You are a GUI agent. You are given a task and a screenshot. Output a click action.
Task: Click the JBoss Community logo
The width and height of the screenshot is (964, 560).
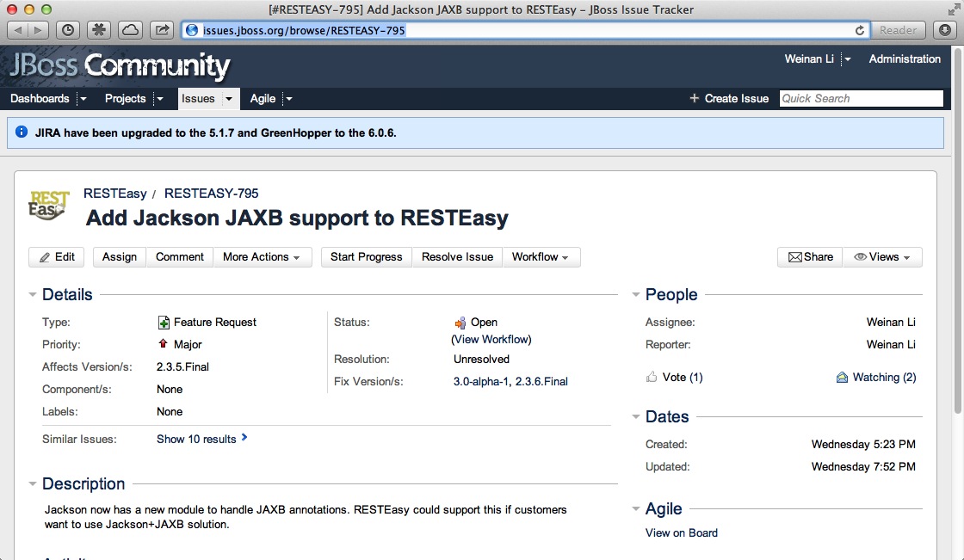[x=120, y=65]
